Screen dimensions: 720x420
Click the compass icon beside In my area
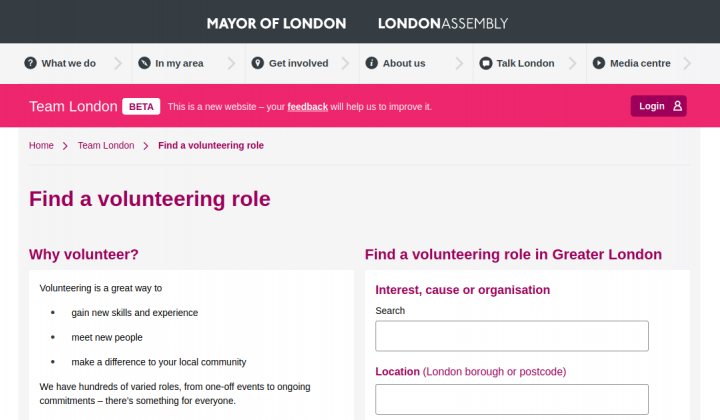tap(144, 63)
